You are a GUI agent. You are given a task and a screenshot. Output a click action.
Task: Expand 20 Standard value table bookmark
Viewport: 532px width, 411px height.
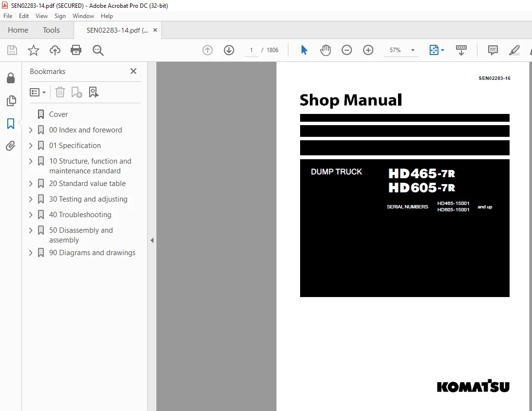pos(31,184)
